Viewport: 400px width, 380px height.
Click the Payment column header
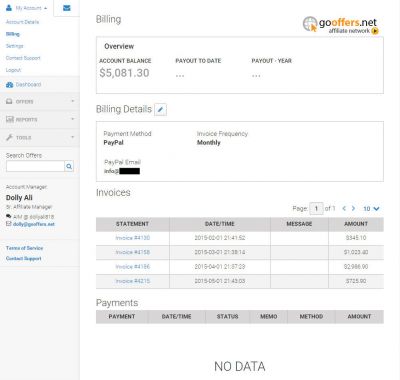(122, 317)
